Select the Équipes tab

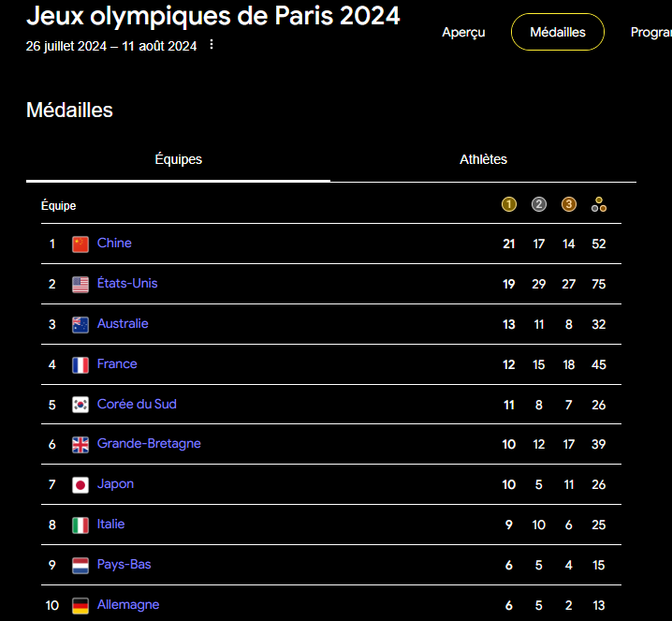coord(178,159)
